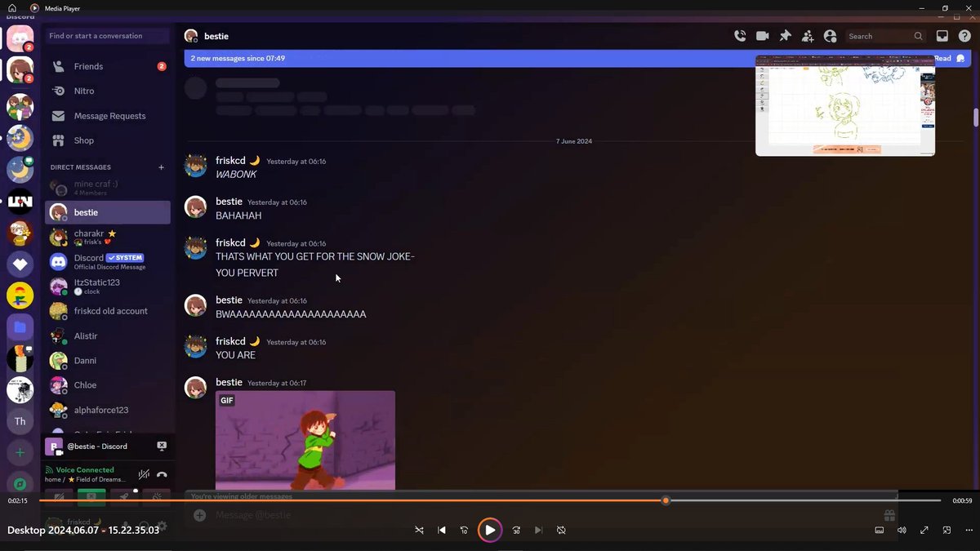
Task: Open the Discord Shop
Action: tap(107, 140)
